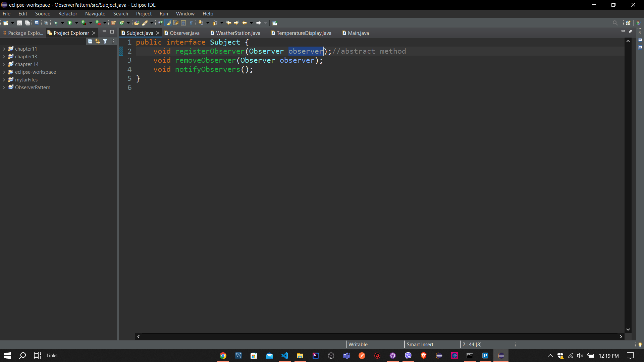
Task: Open dropdown arrow next to Debug icon
Action: point(62,23)
